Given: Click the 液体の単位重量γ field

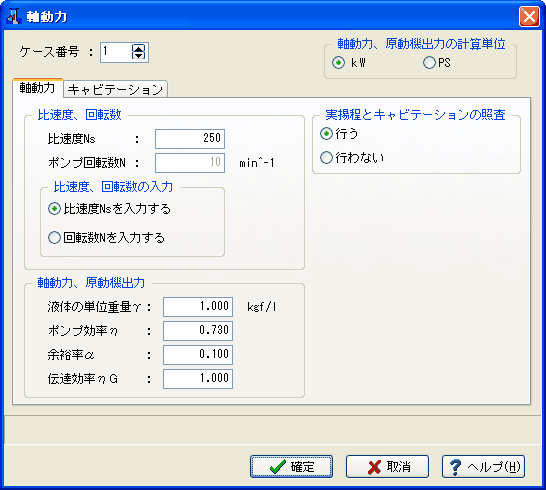Looking at the screenshot, I should point(198,307).
